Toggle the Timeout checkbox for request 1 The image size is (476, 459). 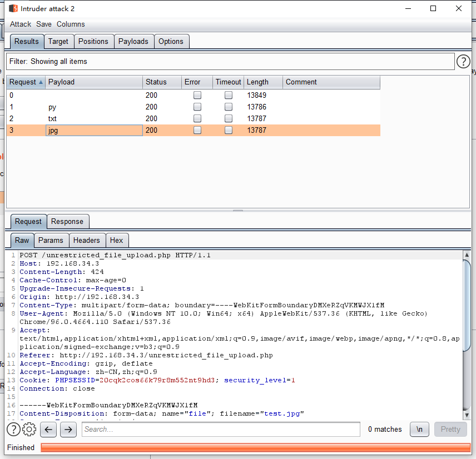tap(228, 107)
